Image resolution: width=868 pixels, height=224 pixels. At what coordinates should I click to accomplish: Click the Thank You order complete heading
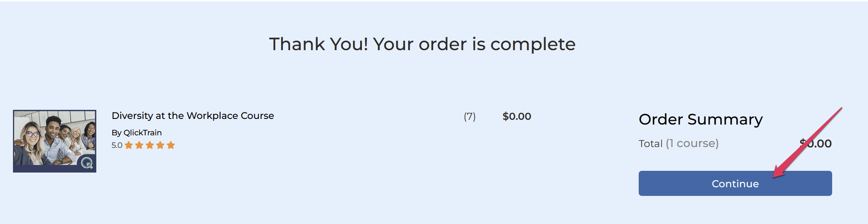tap(422, 44)
